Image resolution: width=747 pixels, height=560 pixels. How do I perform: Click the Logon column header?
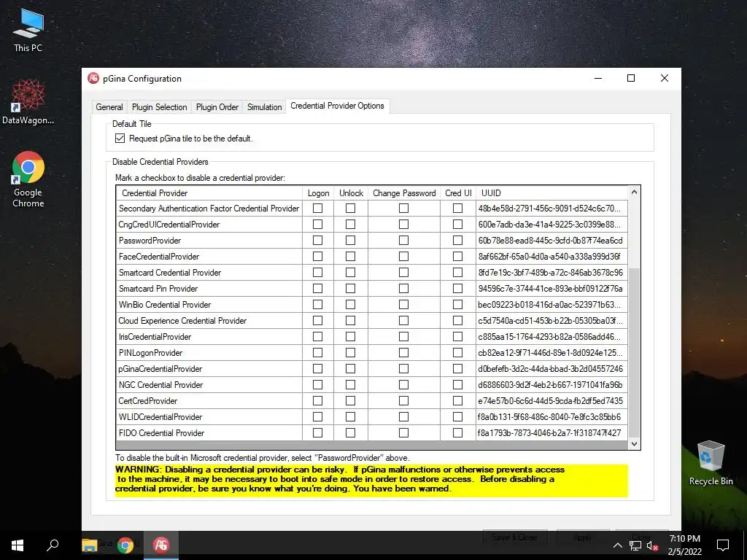[318, 192]
